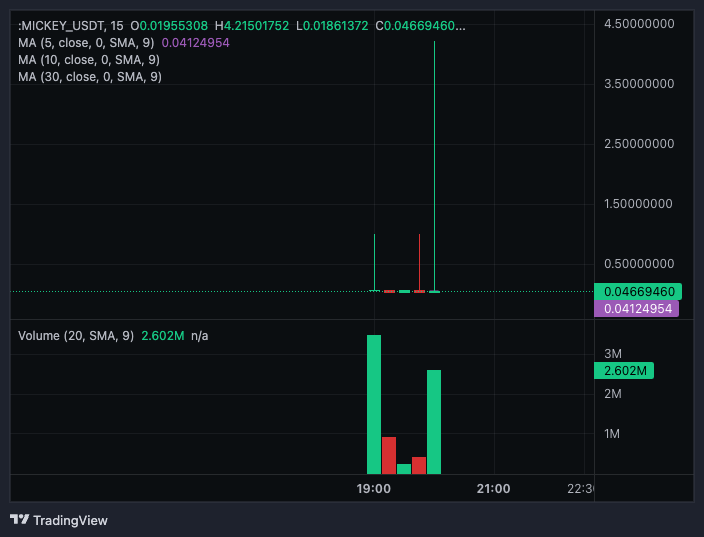Click the taller red volume bar
This screenshot has height=537, width=704.
389,455
